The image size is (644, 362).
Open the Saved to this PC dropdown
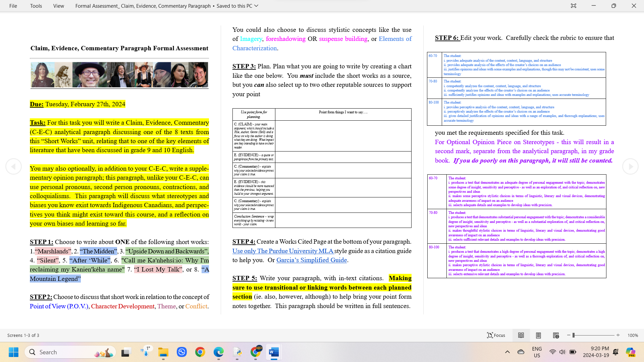[x=256, y=6]
